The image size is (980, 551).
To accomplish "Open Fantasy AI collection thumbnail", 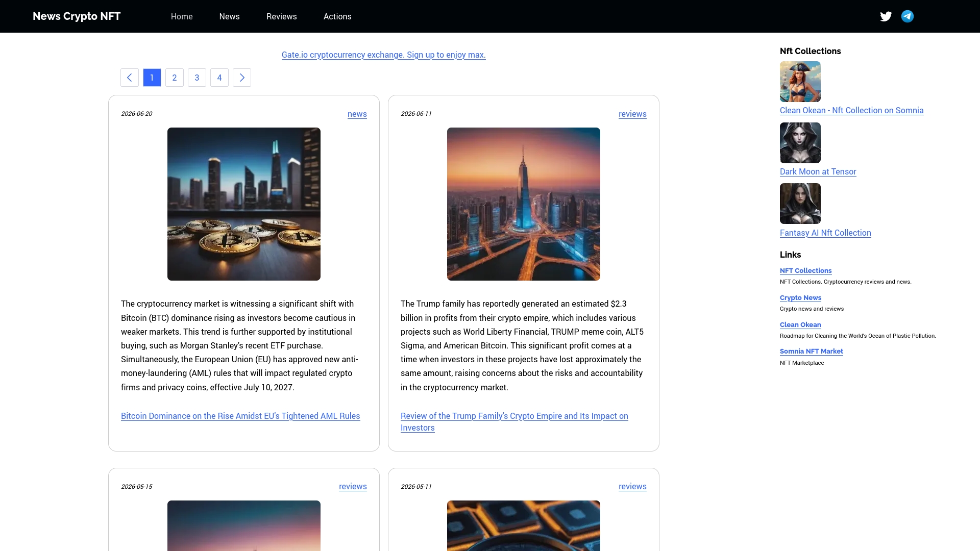I will click(x=800, y=204).
